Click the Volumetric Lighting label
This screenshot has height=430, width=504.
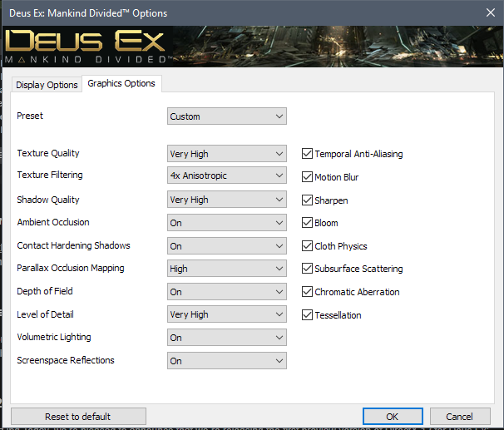(54, 337)
